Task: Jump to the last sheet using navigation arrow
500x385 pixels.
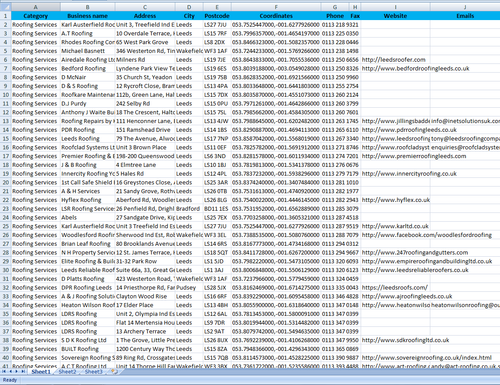Action: [23, 371]
